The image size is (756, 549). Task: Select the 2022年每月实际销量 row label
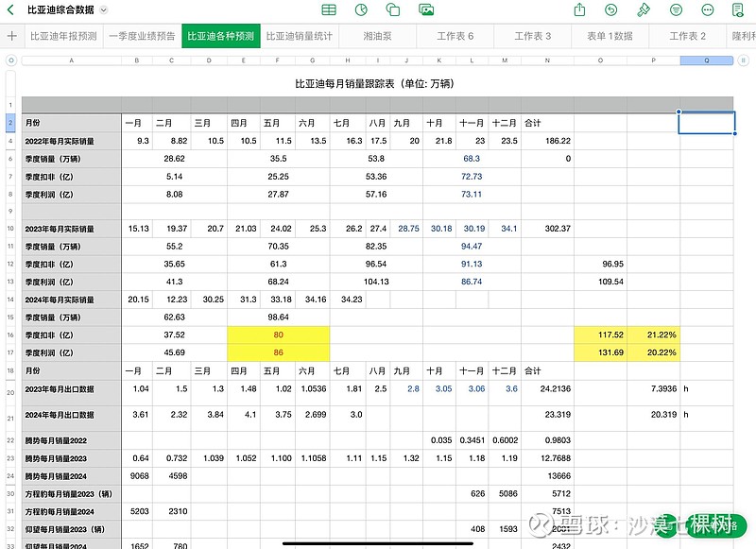72,141
